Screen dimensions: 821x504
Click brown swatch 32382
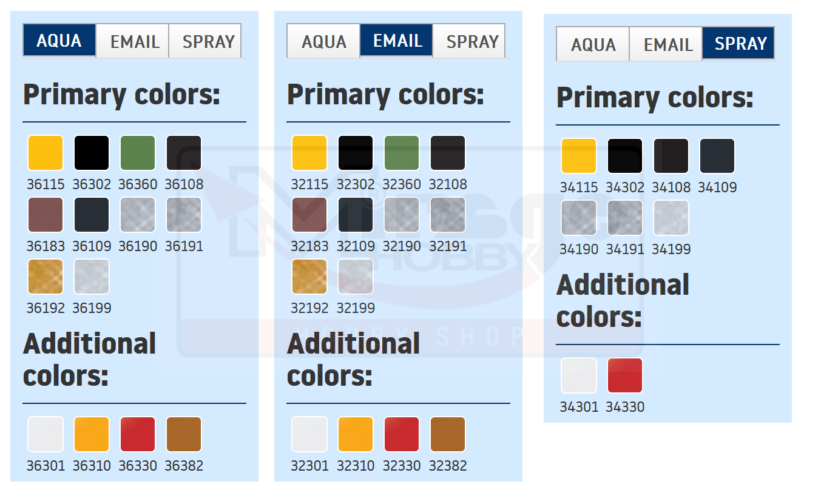pyautogui.click(x=448, y=434)
